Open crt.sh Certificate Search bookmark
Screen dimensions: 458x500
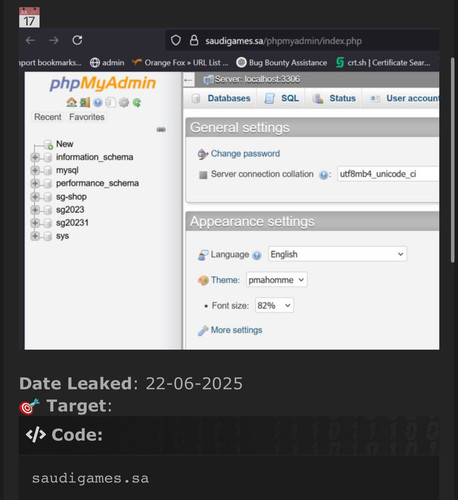(383, 63)
